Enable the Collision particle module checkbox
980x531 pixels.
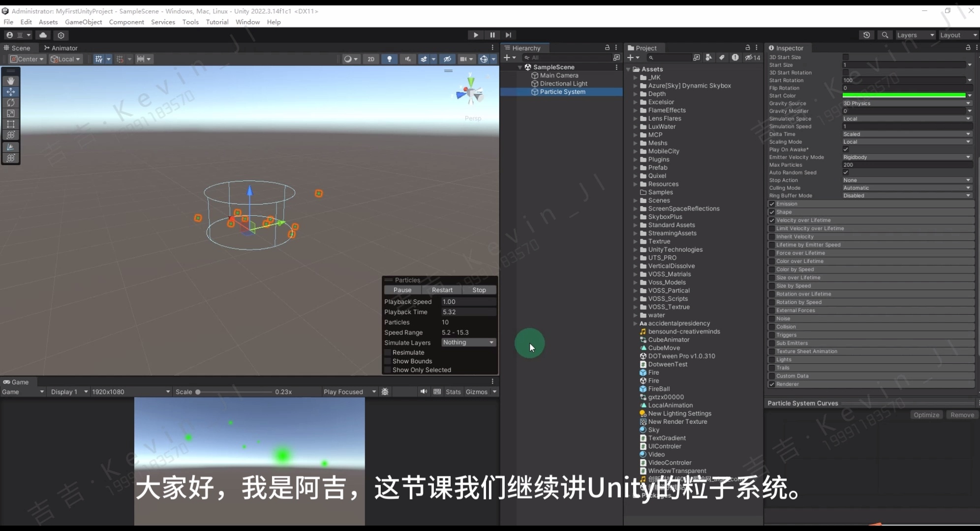[772, 326]
